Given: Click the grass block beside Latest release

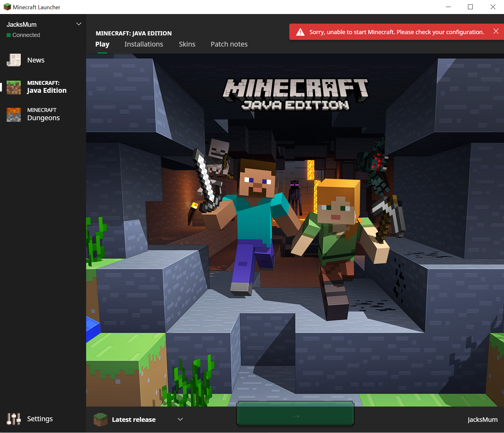Looking at the screenshot, I should pos(100,420).
